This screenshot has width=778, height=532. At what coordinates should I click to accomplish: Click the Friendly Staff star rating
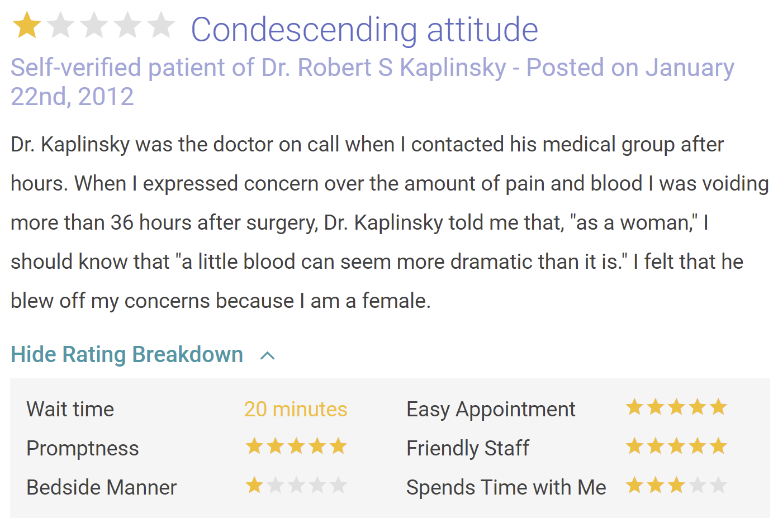pyautogui.click(x=676, y=446)
